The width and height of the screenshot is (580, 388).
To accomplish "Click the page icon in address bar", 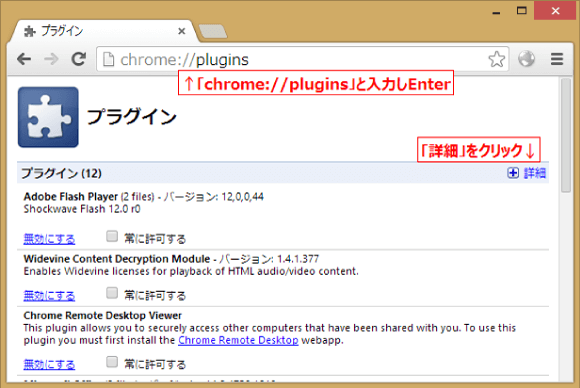I will coord(108,59).
